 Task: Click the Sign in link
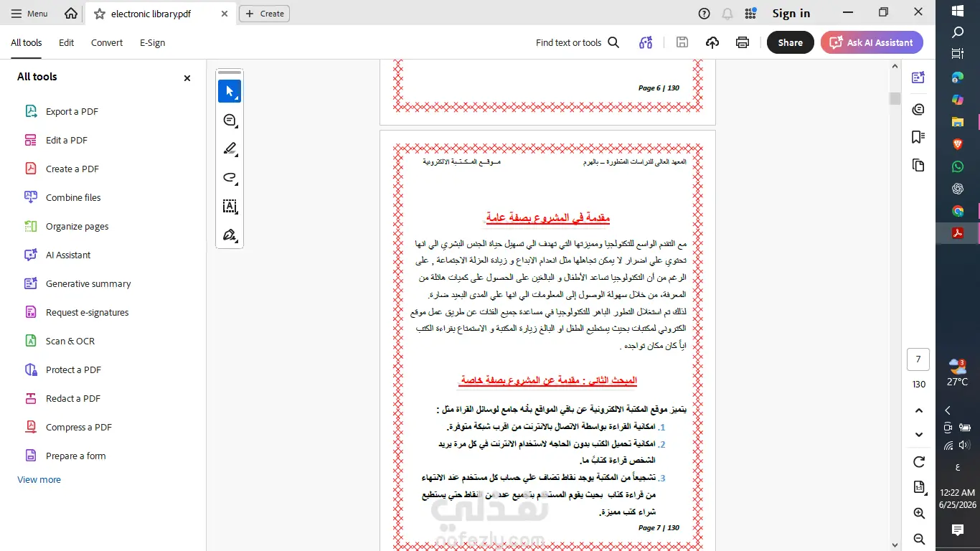click(791, 14)
